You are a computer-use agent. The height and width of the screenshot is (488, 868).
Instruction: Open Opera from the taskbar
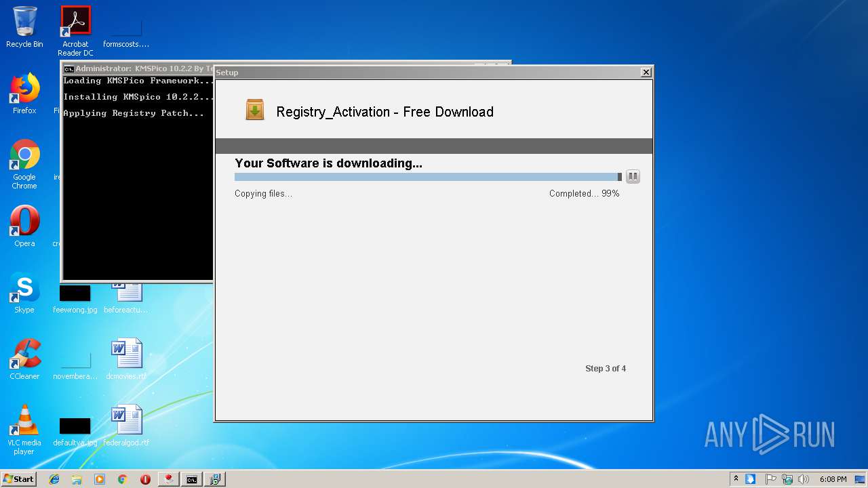[145, 479]
